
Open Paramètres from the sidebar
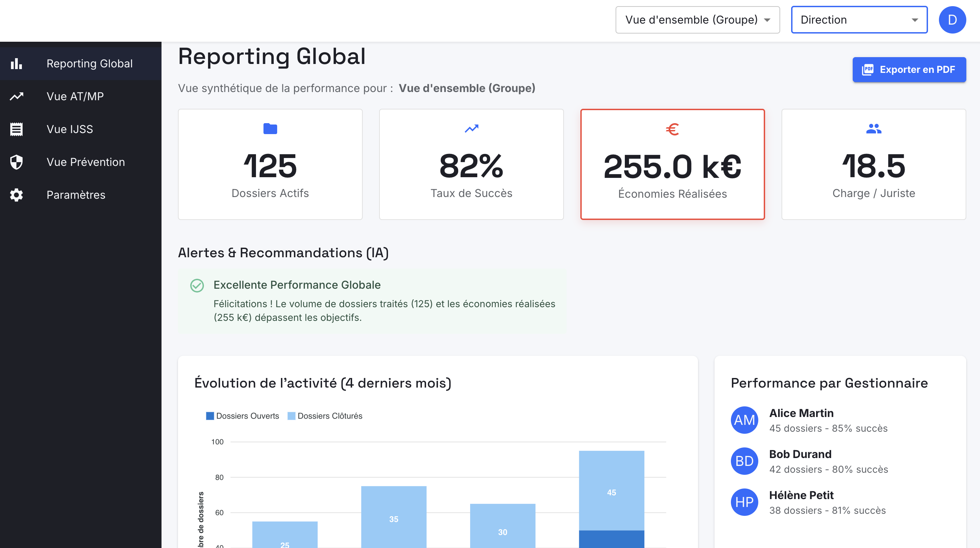coord(76,195)
